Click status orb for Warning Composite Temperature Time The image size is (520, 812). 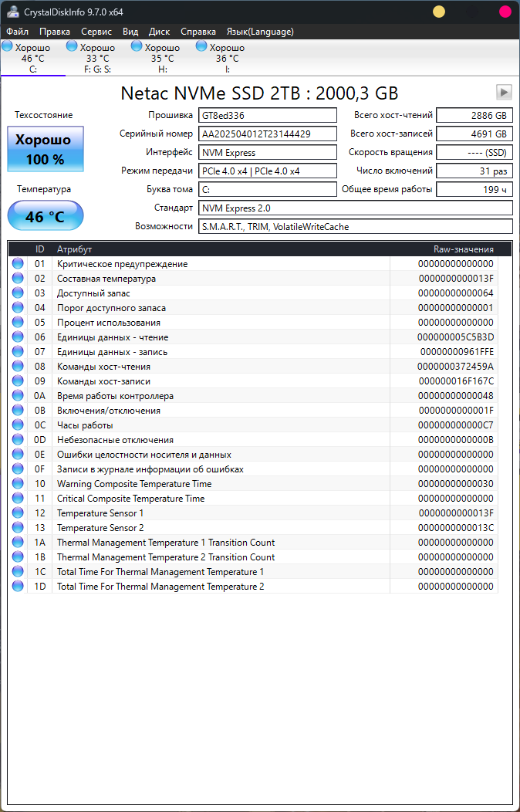18,484
